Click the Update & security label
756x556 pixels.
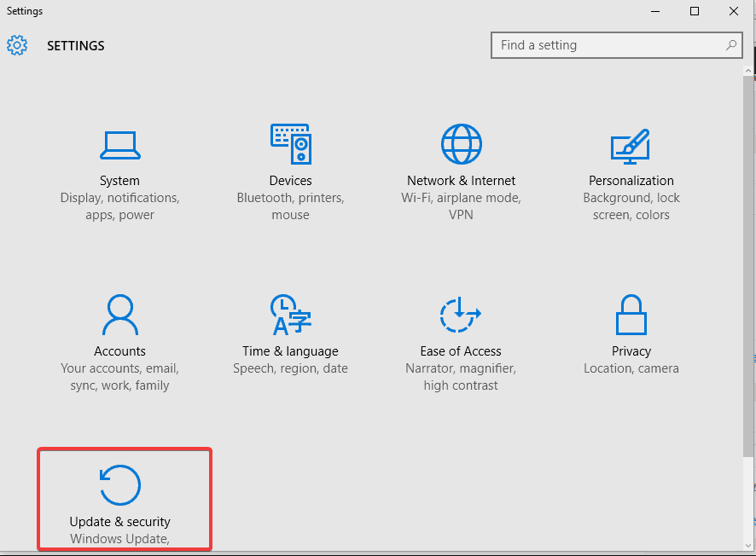(x=119, y=522)
